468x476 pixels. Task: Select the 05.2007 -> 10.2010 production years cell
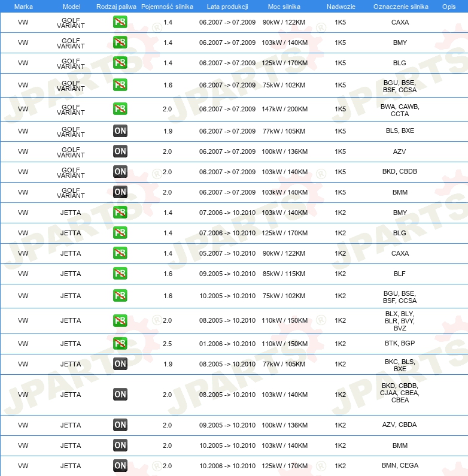click(x=227, y=253)
